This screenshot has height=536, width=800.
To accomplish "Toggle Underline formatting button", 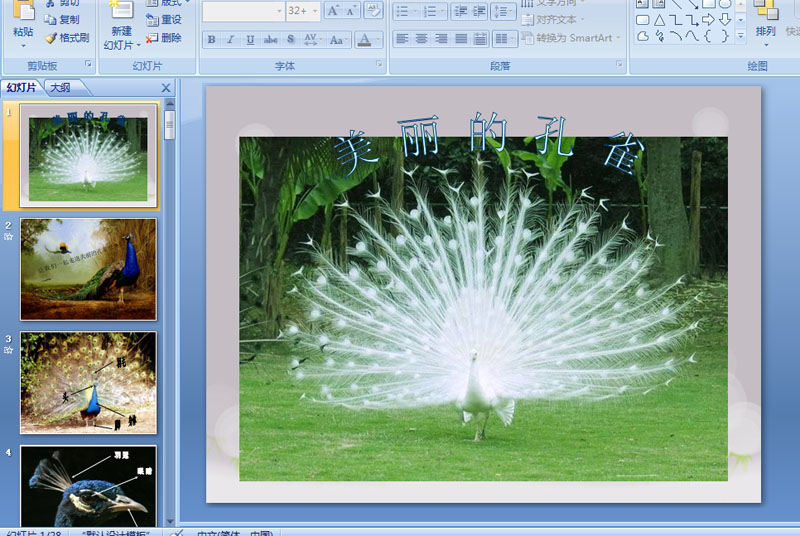I will click(x=250, y=40).
